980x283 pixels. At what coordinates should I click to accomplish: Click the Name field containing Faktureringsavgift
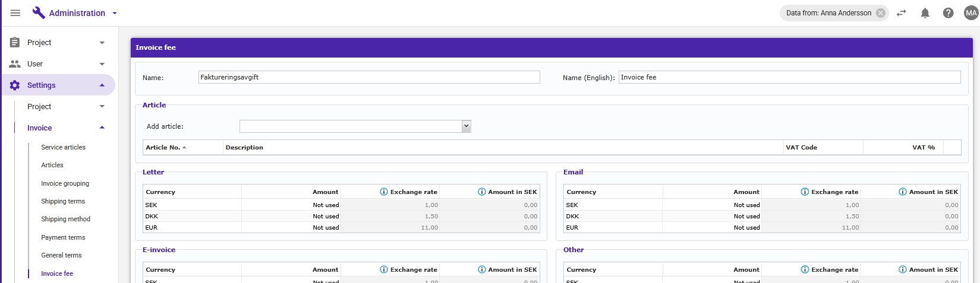click(369, 77)
